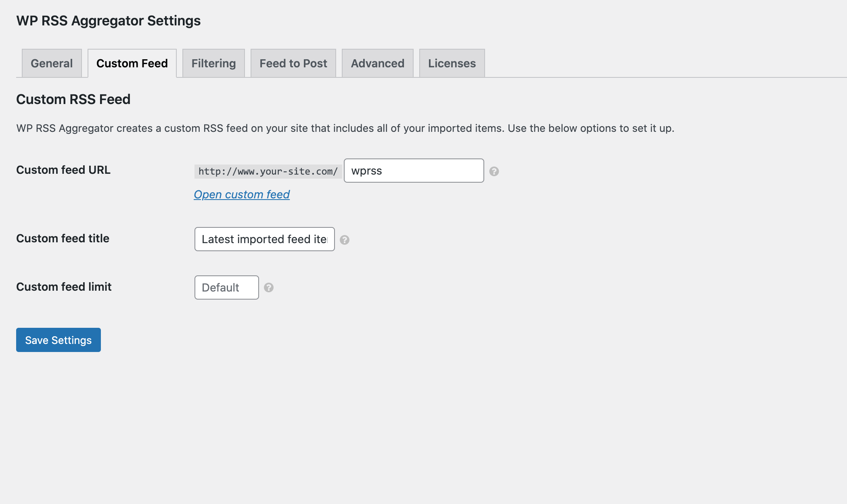Image resolution: width=847 pixels, height=504 pixels.
Task: Select the Custom Feed tab
Action: [x=132, y=63]
